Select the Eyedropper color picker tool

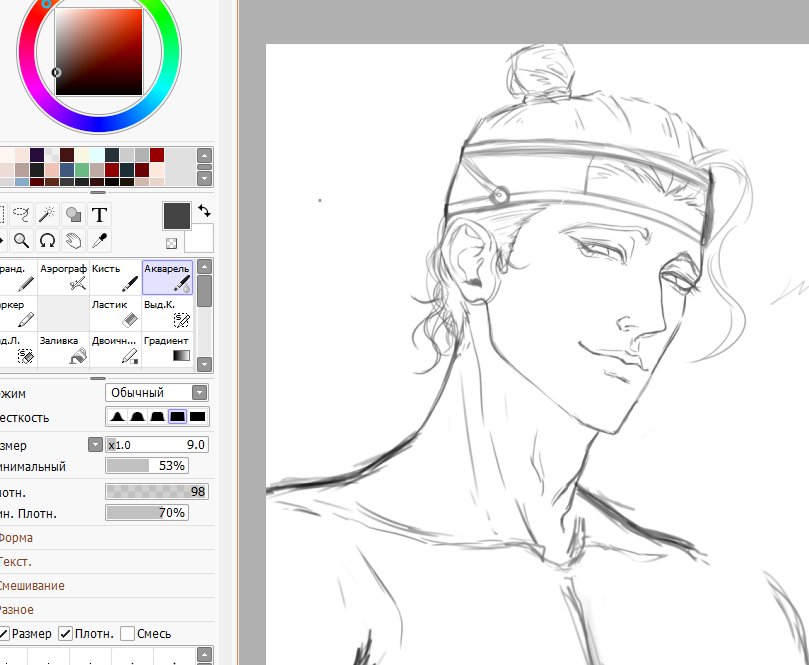[99, 240]
